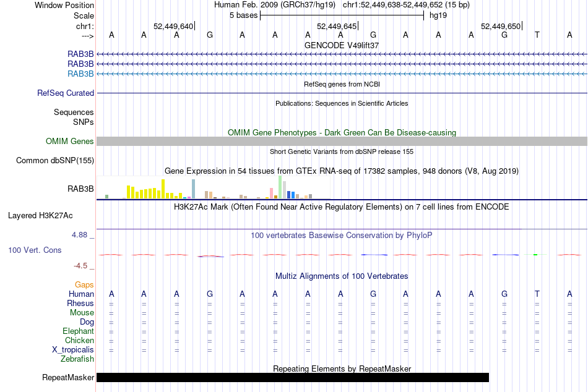Click the -4.5 PhyloP lower scale value
Screen dimensions: 588x392
[80, 266]
